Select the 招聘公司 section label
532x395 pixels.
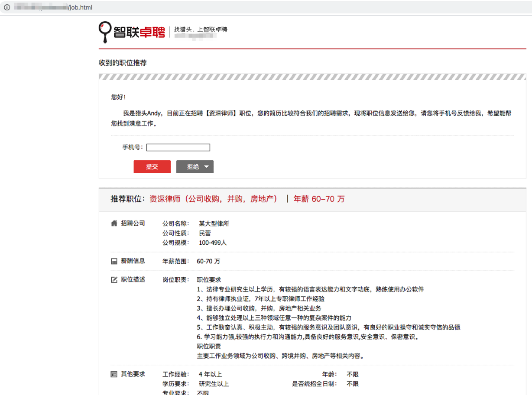pos(133,223)
